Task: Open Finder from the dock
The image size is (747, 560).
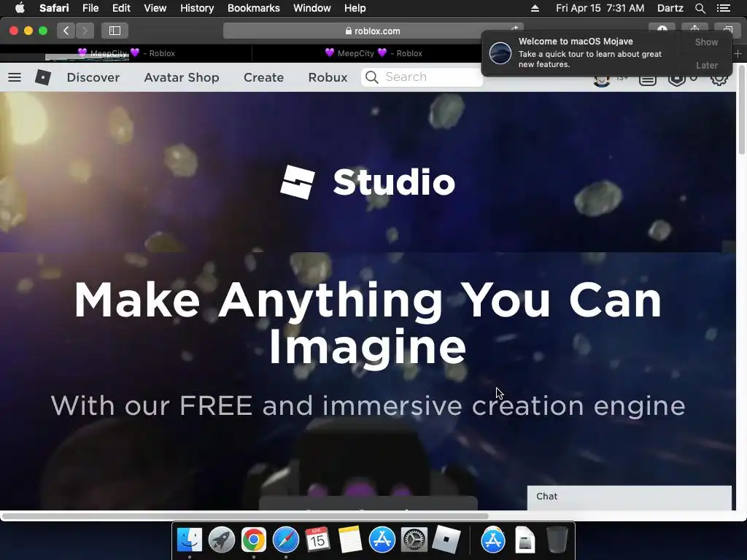Action: tap(190, 540)
